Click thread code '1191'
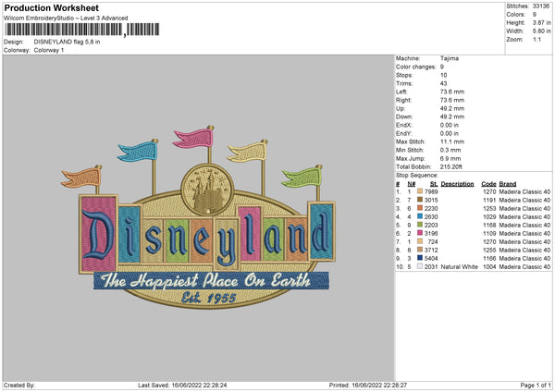The height and width of the screenshot is (392, 555). (x=489, y=201)
